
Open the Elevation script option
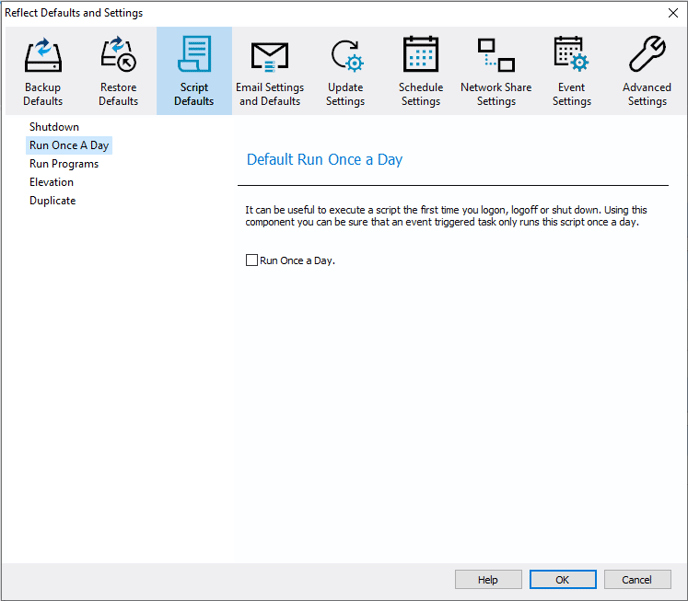pos(52,182)
